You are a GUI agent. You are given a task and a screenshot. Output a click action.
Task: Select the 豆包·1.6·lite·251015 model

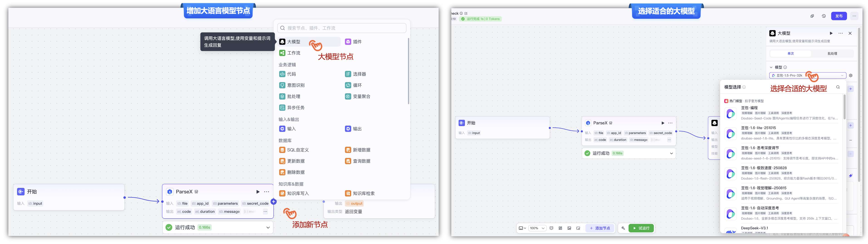pos(781,133)
